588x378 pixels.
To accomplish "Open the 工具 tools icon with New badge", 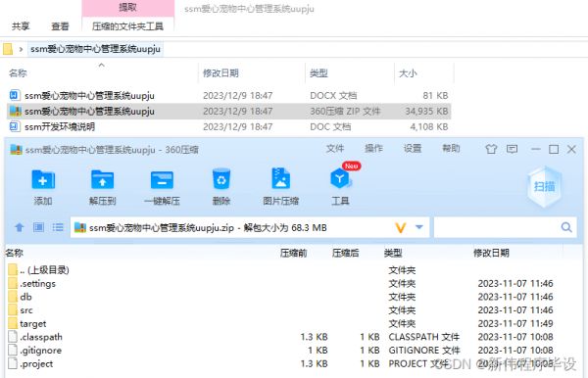I will 340,178.
